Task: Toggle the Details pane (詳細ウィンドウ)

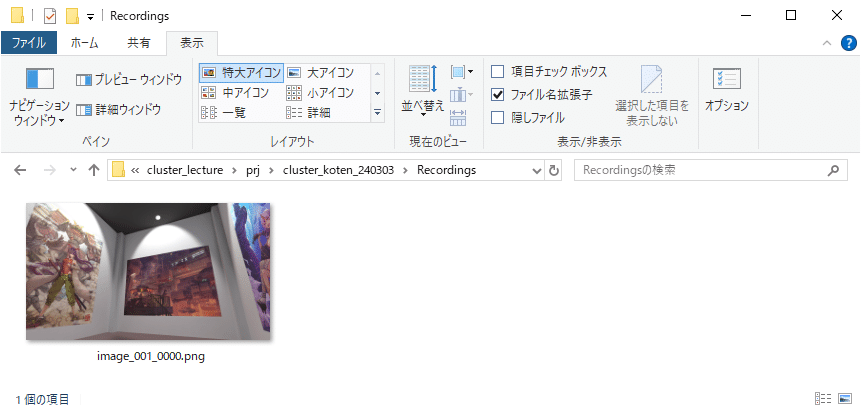Action: coord(118,109)
